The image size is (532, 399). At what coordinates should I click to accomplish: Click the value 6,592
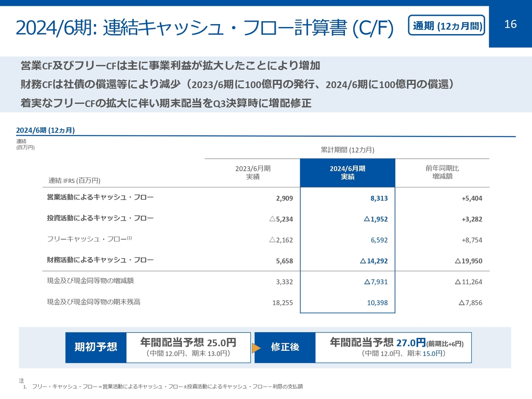(x=379, y=240)
